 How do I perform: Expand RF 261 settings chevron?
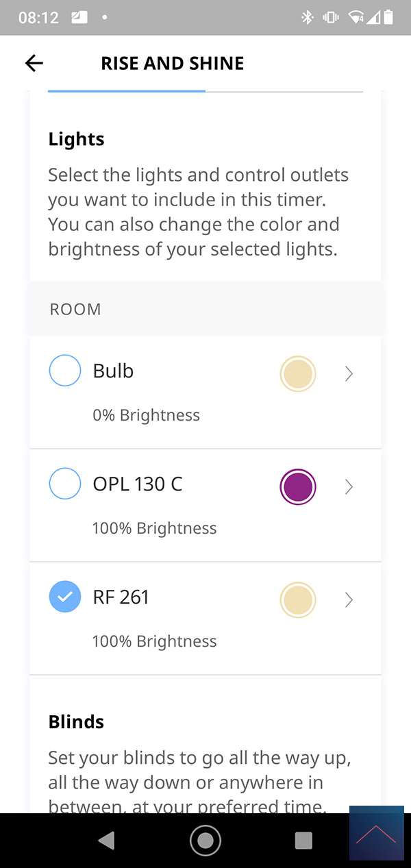(349, 600)
